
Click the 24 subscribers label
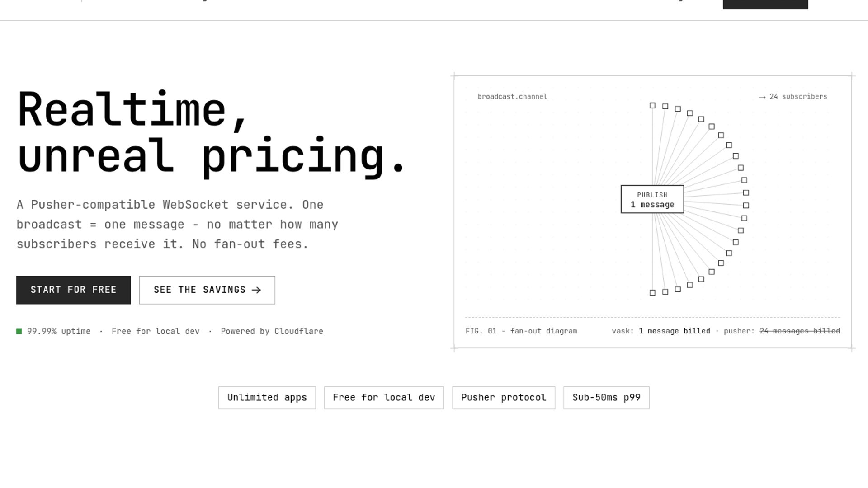pyautogui.click(x=798, y=97)
